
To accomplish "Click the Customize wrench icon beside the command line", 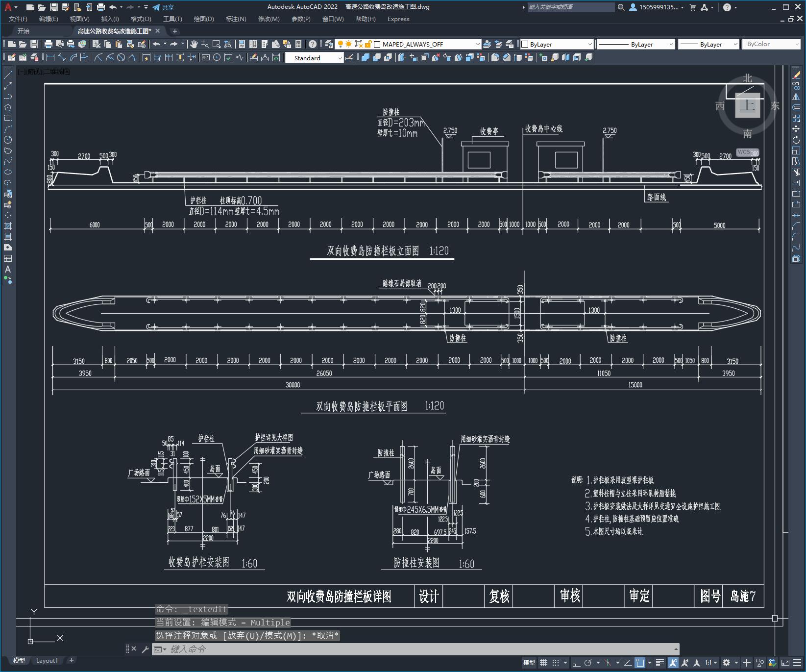I will pyautogui.click(x=145, y=649).
